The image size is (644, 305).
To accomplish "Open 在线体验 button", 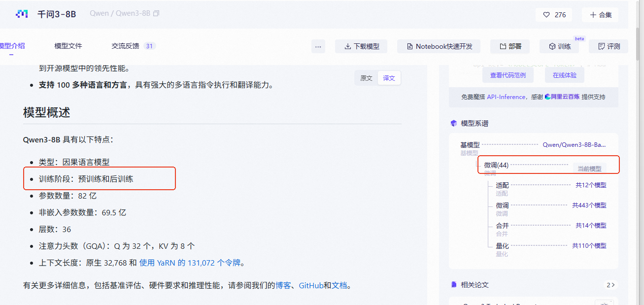I will [x=564, y=75].
